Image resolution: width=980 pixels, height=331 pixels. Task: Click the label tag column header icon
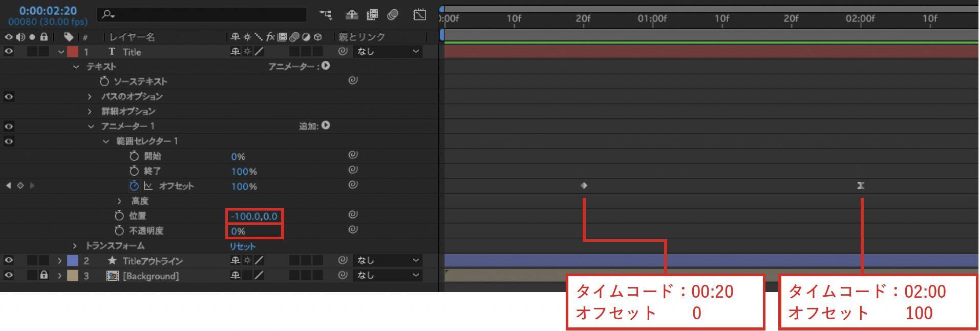pos(69,37)
